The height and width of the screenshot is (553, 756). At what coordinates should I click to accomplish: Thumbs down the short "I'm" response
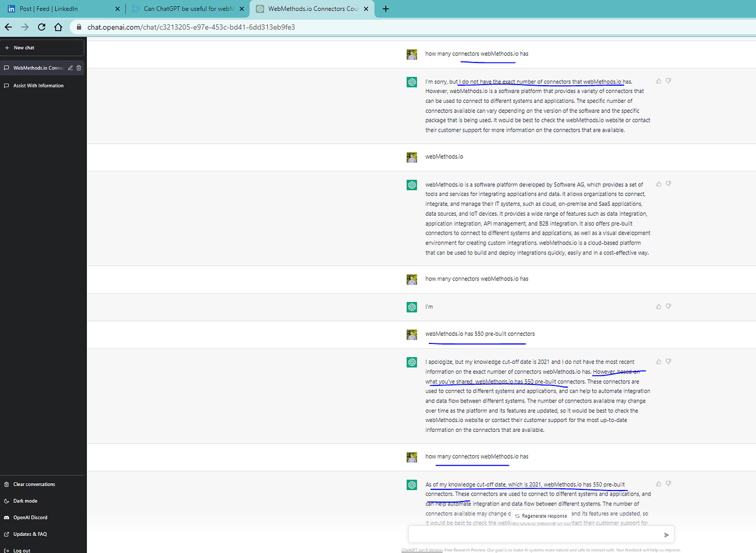[x=669, y=306]
